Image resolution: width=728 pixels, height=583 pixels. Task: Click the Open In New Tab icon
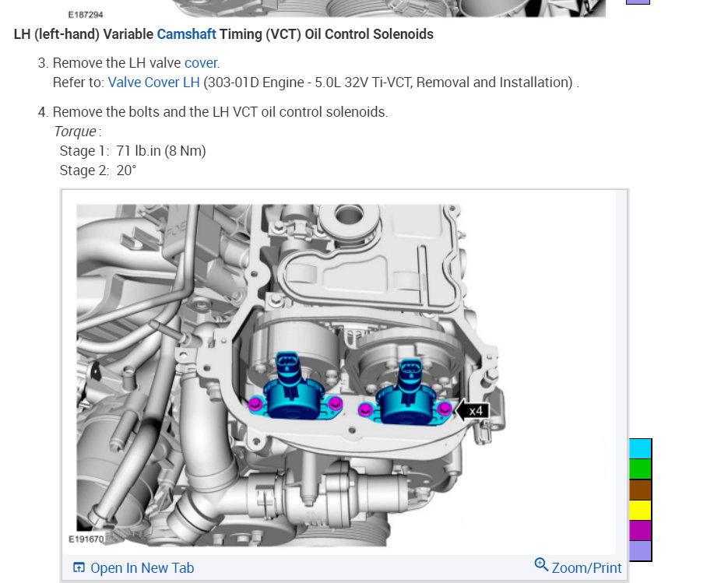point(79,568)
